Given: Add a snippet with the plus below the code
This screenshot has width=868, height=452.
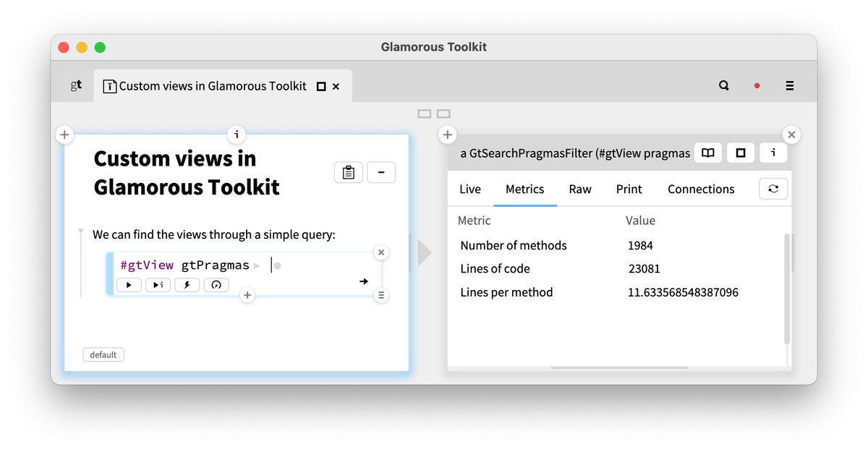Looking at the screenshot, I should (x=247, y=295).
